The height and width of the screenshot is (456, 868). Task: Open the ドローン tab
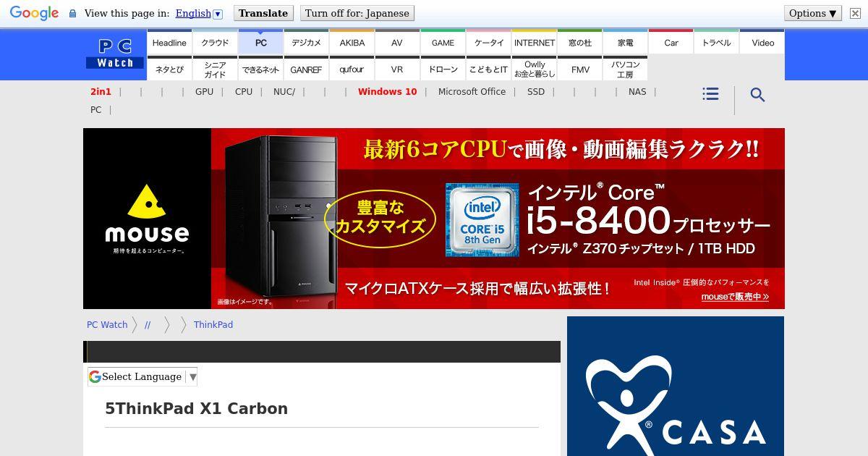tap(443, 69)
